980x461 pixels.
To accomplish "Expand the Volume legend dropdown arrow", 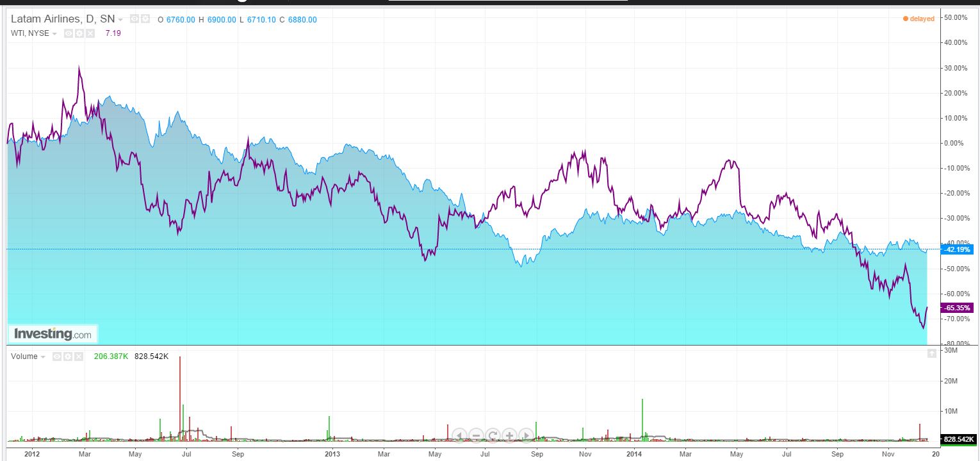I will click(43, 357).
